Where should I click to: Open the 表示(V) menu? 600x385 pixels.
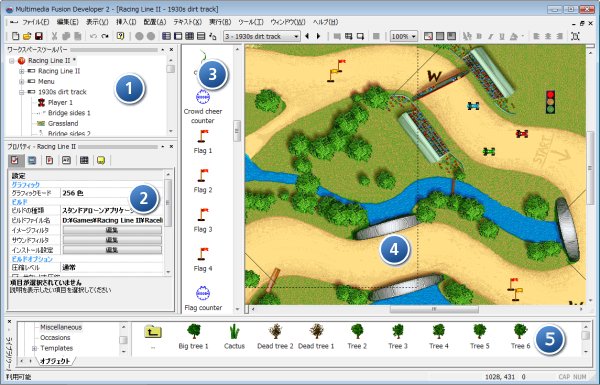tap(97, 22)
